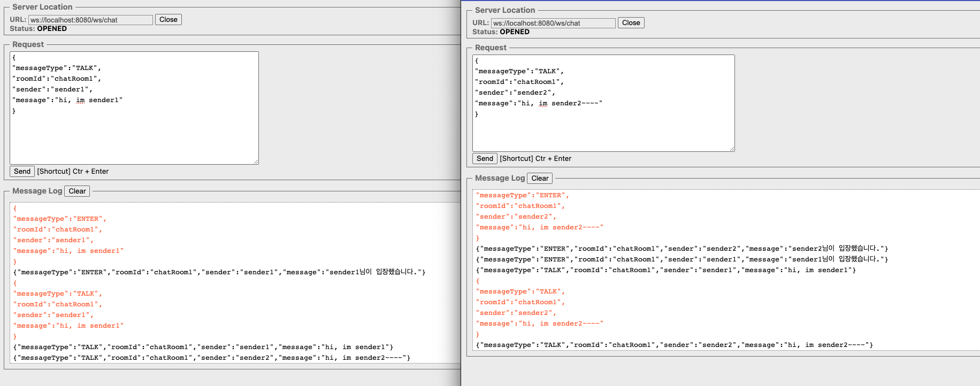Click red "messageType":"ENTER" line in right log
Screen dimensions: 980x386
pyautogui.click(x=523, y=195)
